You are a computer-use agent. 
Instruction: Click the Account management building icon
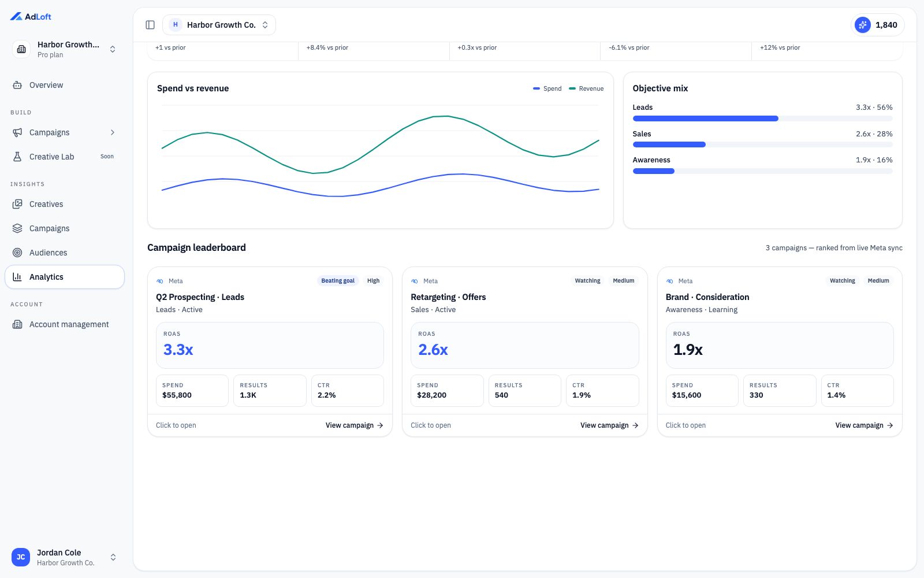pyautogui.click(x=17, y=324)
